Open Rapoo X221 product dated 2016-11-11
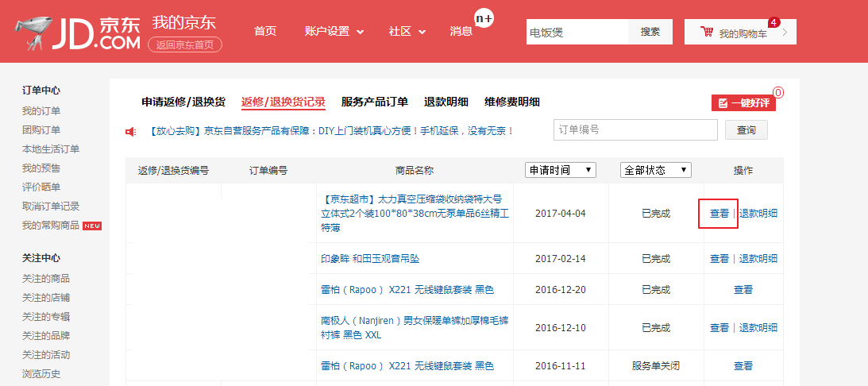 (407, 366)
